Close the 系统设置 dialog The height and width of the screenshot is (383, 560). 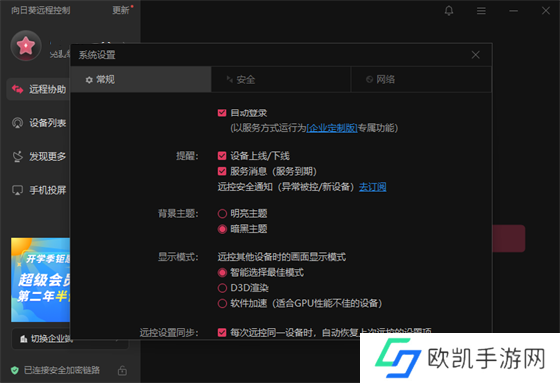[475, 55]
